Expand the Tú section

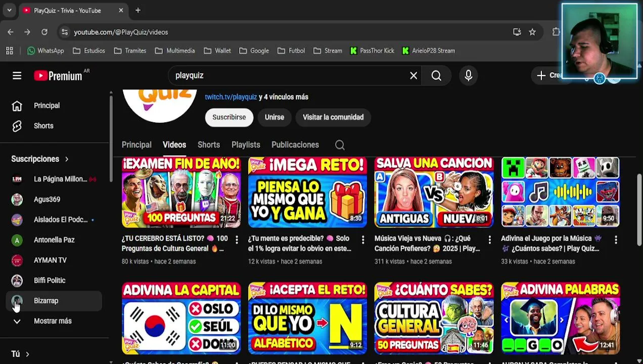coord(20,354)
